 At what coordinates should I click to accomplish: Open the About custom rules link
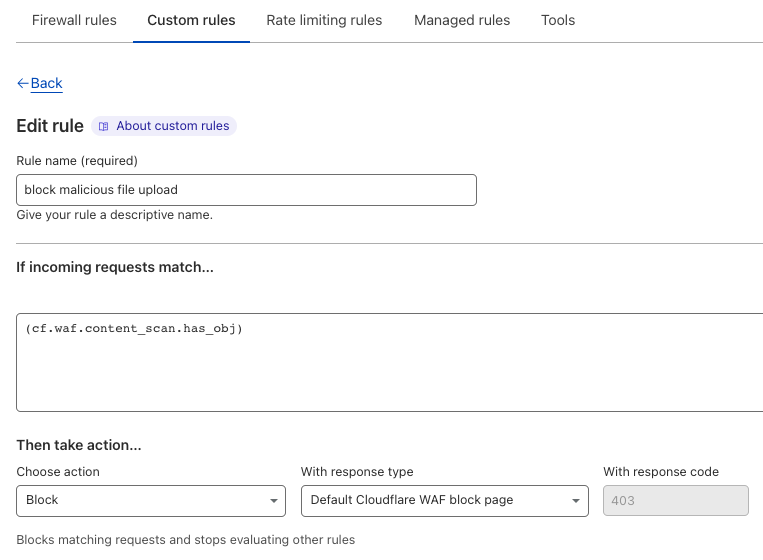pos(164,126)
